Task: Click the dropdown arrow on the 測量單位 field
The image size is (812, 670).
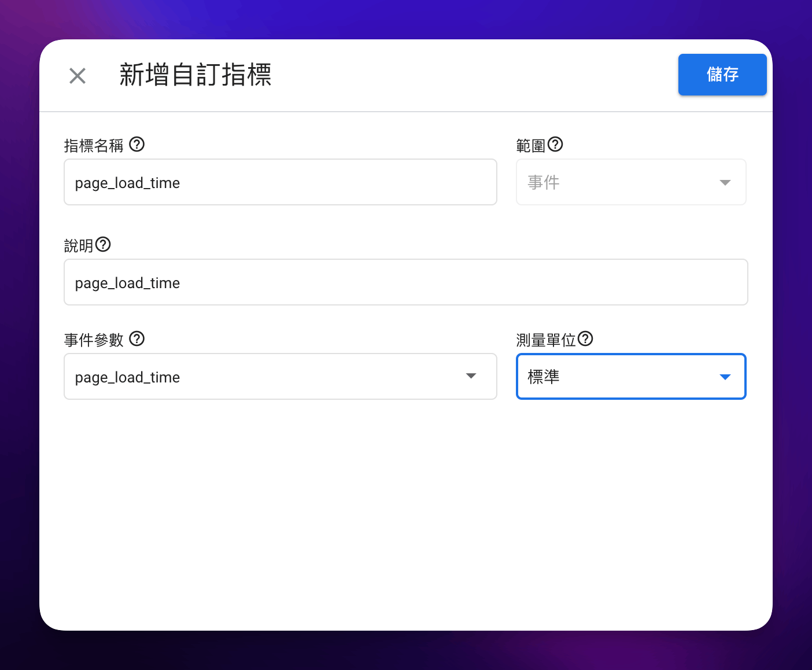Action: [725, 376]
